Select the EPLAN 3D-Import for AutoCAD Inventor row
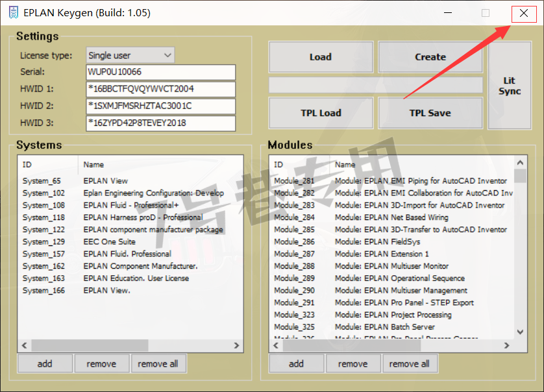 pyautogui.click(x=392, y=205)
